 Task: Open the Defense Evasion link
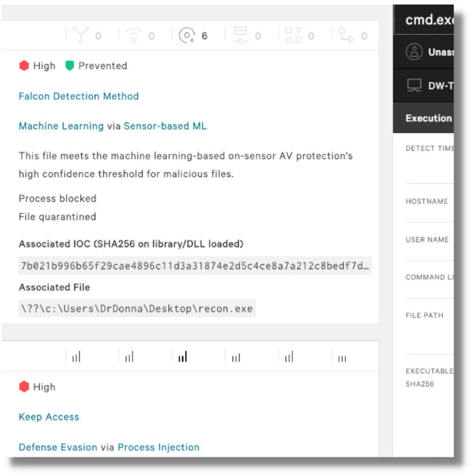click(58, 447)
